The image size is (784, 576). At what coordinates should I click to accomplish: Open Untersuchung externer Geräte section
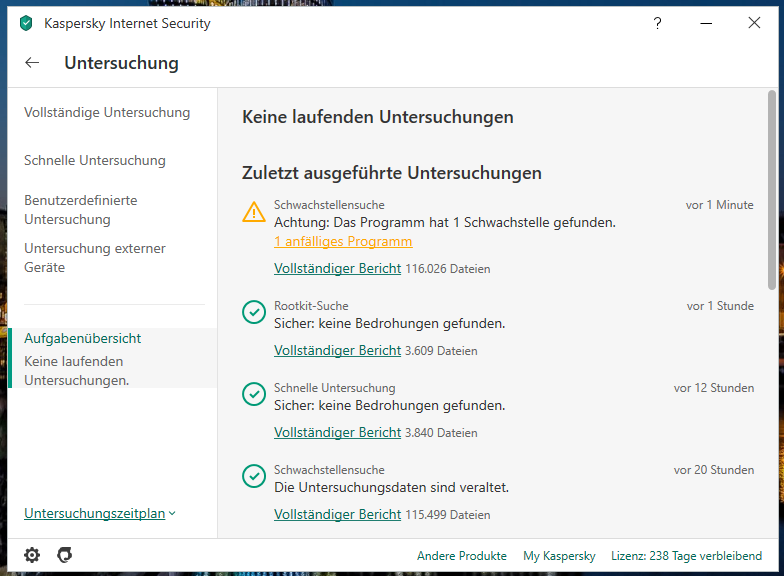(95, 258)
